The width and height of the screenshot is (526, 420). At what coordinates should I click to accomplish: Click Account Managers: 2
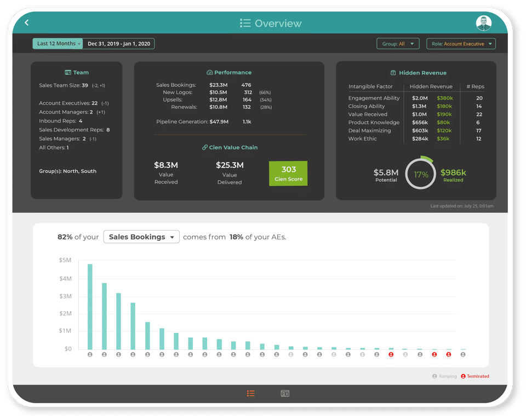(66, 112)
